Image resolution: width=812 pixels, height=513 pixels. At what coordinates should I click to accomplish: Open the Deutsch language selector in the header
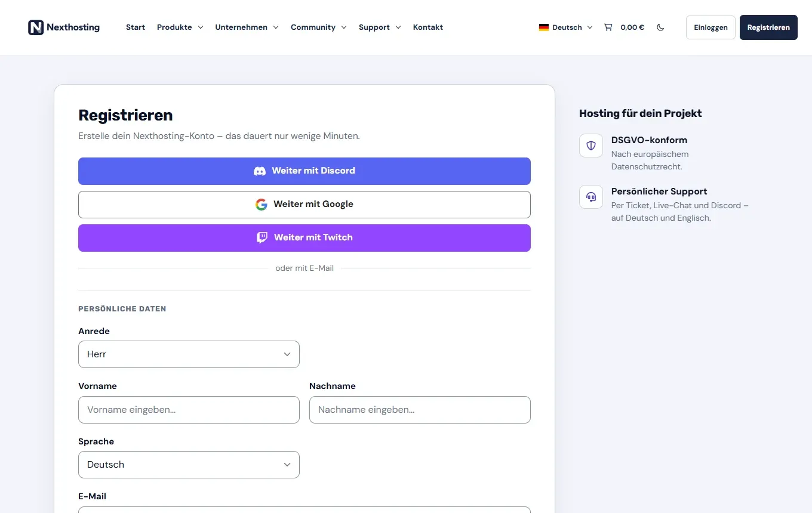566,27
